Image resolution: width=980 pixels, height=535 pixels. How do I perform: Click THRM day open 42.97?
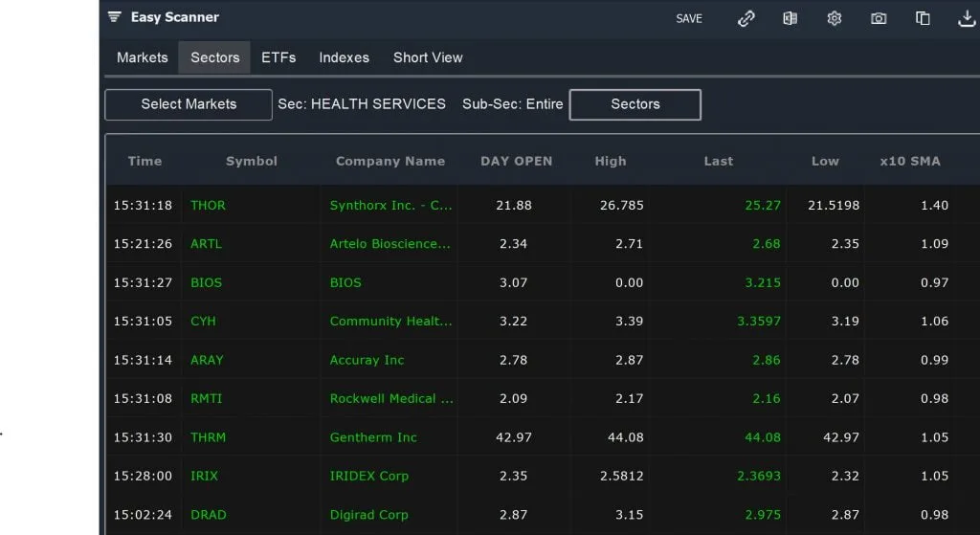(x=514, y=437)
